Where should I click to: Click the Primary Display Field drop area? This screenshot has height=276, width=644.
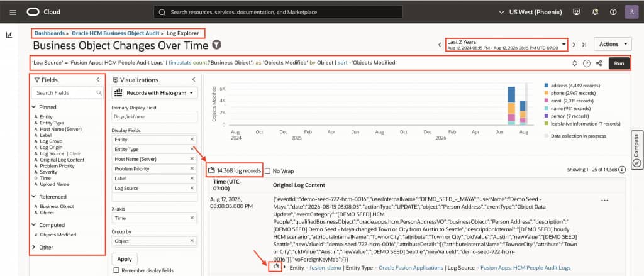[155, 117]
